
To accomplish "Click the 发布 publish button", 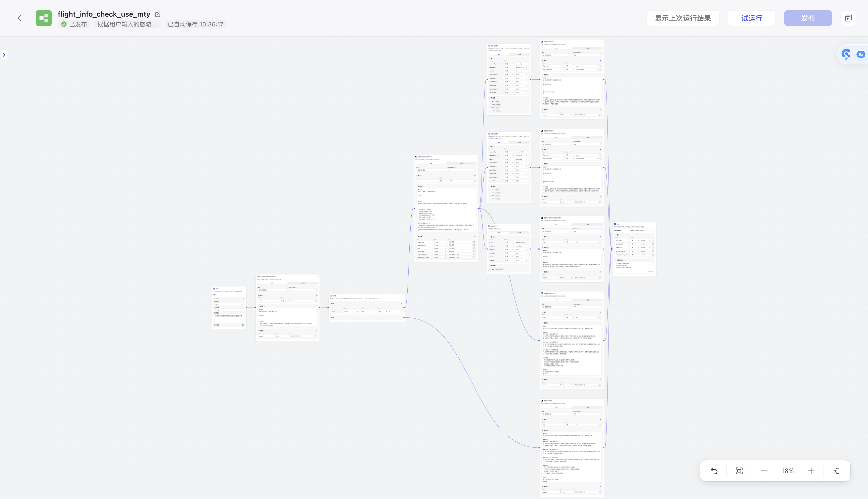I will coord(808,18).
